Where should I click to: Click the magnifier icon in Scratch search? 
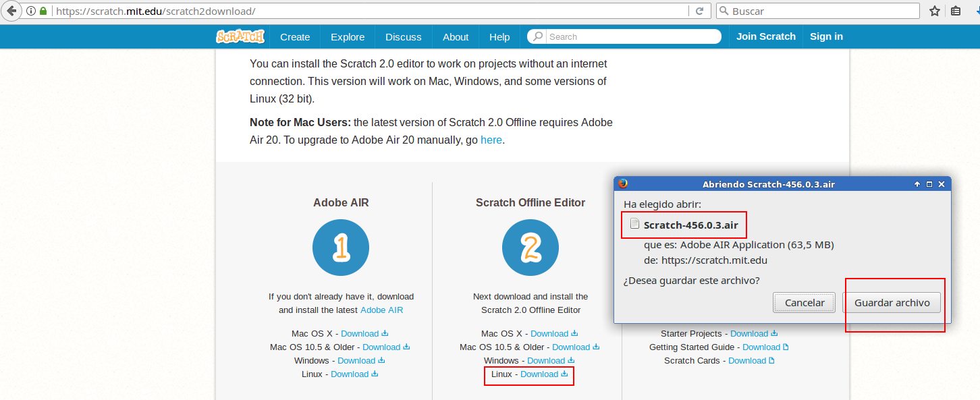point(538,37)
